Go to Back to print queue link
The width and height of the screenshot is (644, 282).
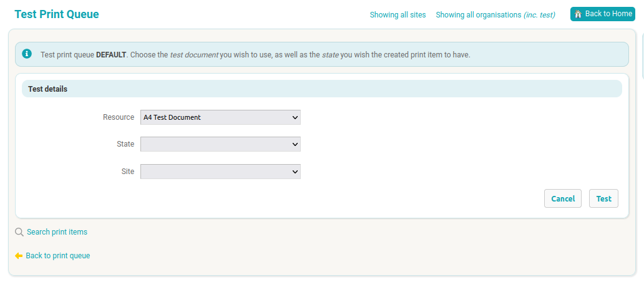58,256
